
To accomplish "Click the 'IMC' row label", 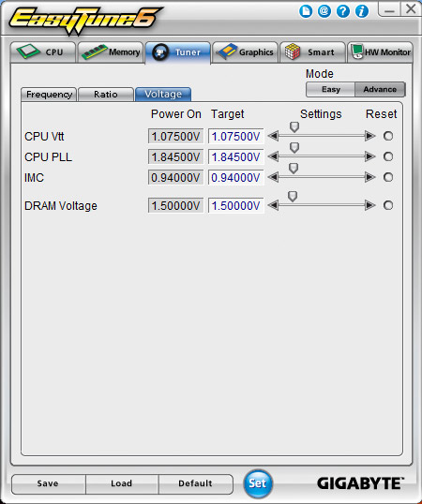I will pyautogui.click(x=34, y=178).
